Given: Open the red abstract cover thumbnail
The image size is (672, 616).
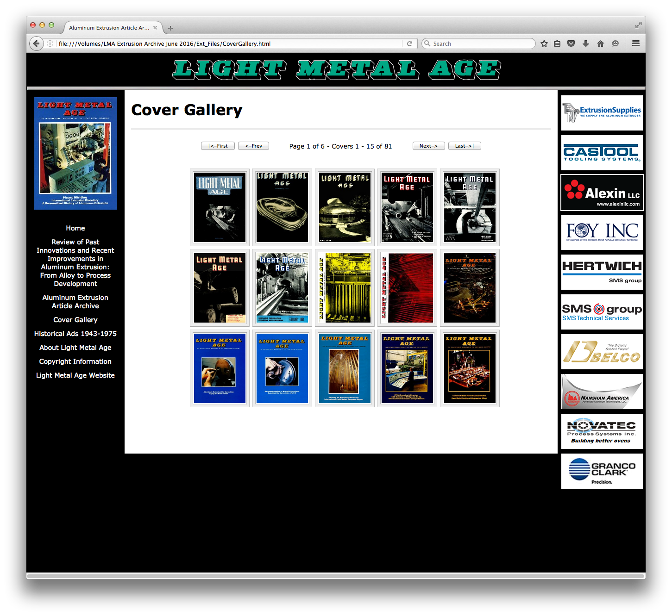Looking at the screenshot, I should (x=407, y=288).
